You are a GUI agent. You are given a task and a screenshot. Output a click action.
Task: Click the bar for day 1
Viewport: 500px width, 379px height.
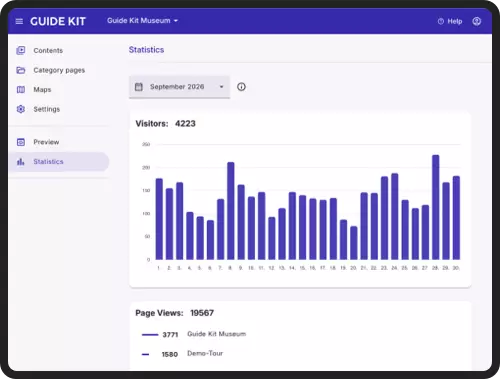pos(159,219)
